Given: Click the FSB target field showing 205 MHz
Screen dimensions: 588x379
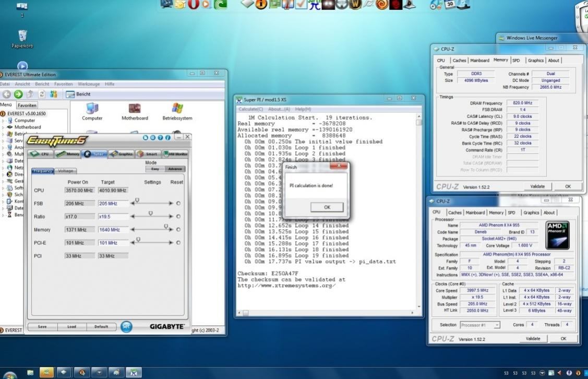Looking at the screenshot, I should pyautogui.click(x=113, y=204).
